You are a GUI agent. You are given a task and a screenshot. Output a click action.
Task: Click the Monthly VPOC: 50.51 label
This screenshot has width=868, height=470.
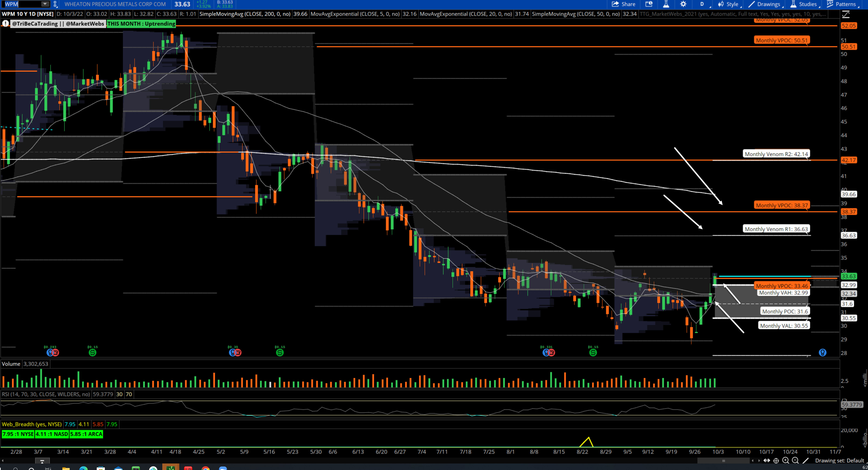coord(782,40)
